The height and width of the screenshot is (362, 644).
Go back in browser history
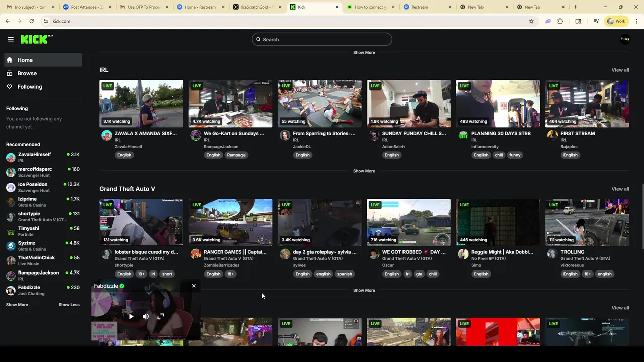7,21
